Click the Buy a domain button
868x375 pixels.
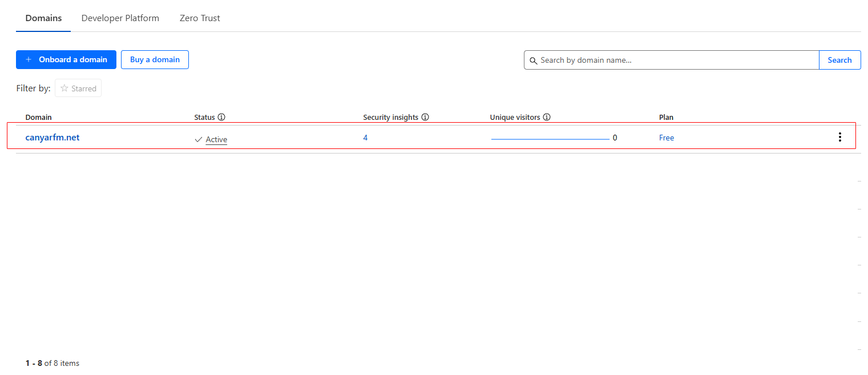pos(155,59)
